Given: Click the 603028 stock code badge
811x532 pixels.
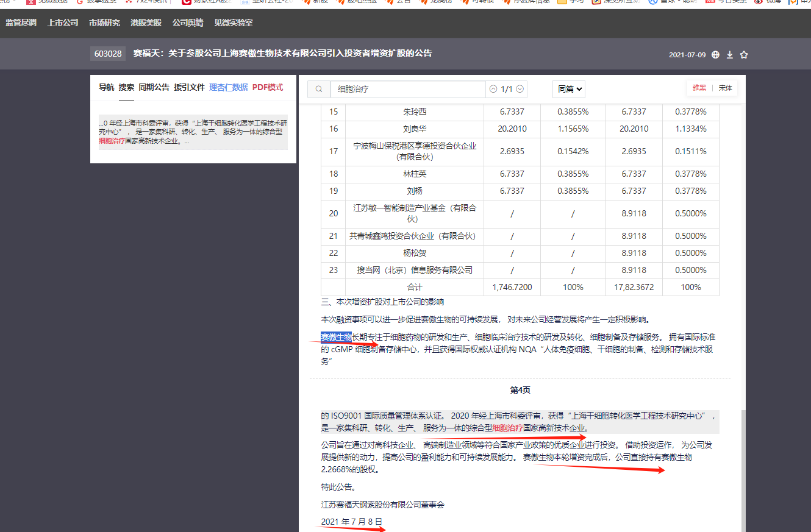Looking at the screenshot, I should click(109, 54).
